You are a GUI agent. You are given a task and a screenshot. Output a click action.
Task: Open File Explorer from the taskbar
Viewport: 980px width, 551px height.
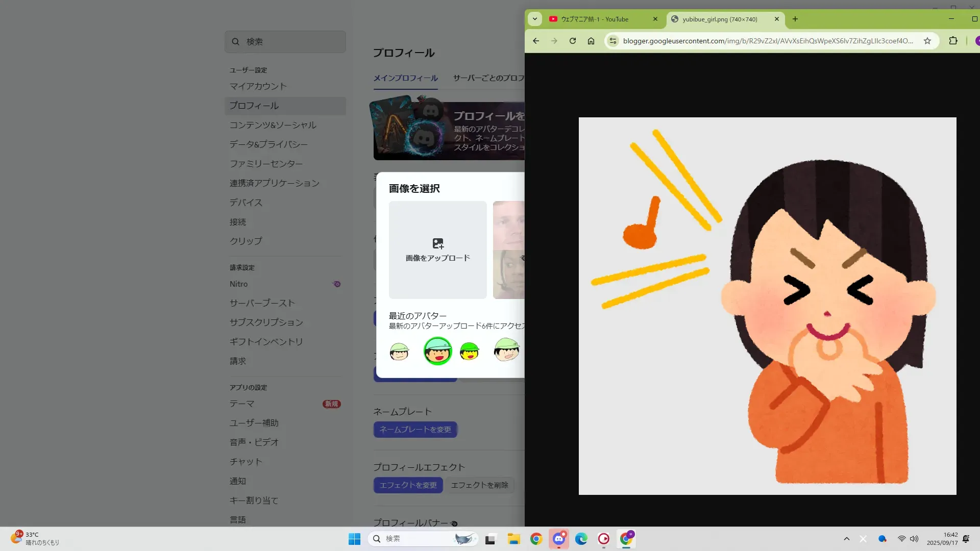tap(513, 539)
